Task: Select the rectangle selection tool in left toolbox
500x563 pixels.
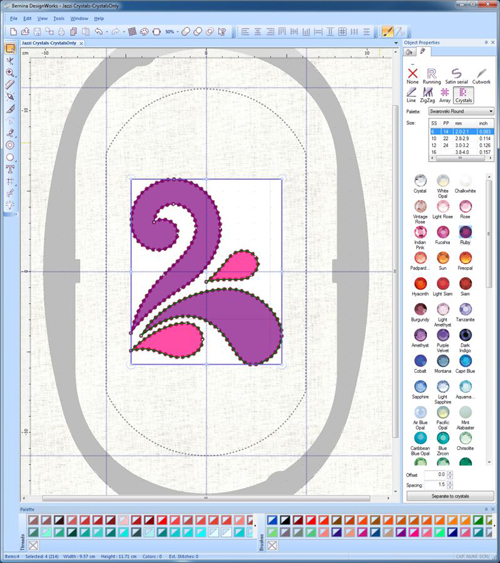Action: (10, 48)
